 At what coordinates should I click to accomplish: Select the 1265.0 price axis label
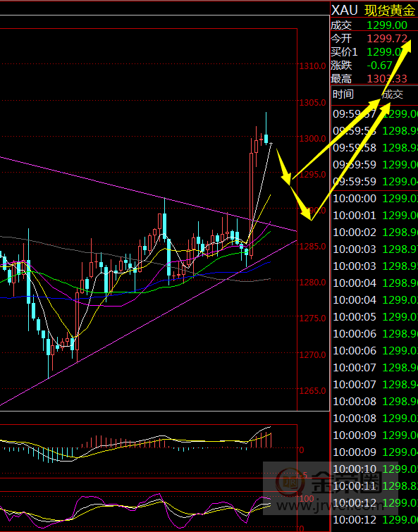point(312,390)
